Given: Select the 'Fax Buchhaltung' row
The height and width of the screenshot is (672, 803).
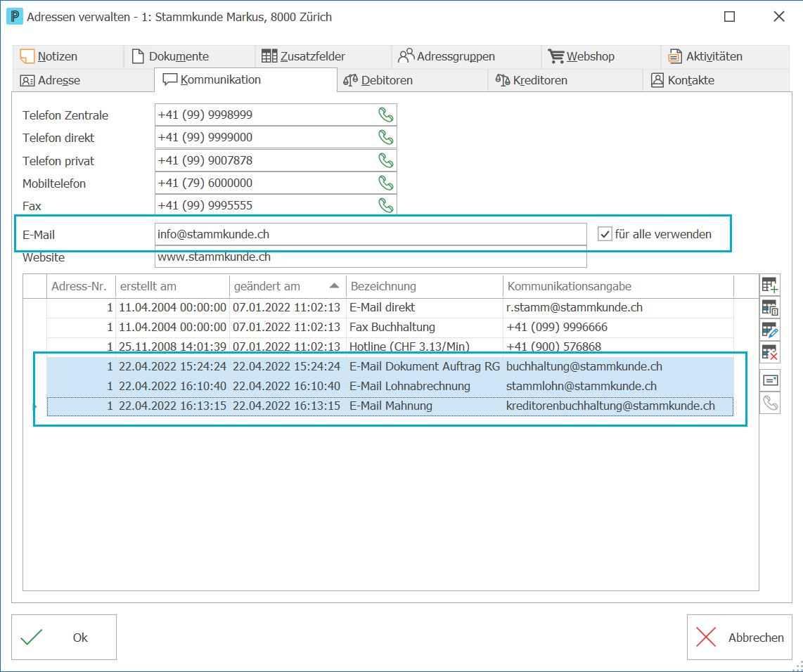Looking at the screenshot, I should 390,327.
